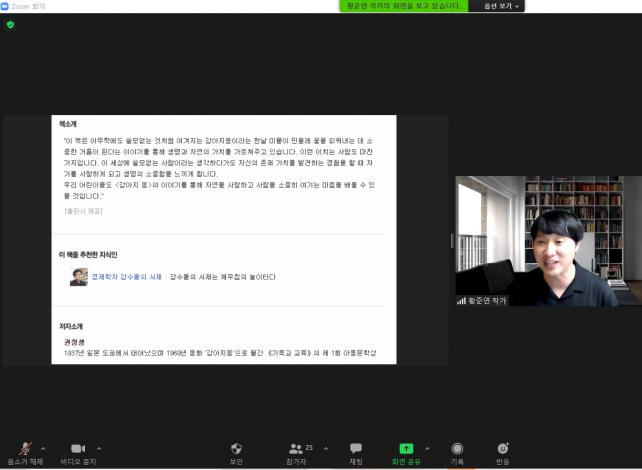Unmute microphone using the muted mic icon
642x470 pixels.
[x=25, y=449]
